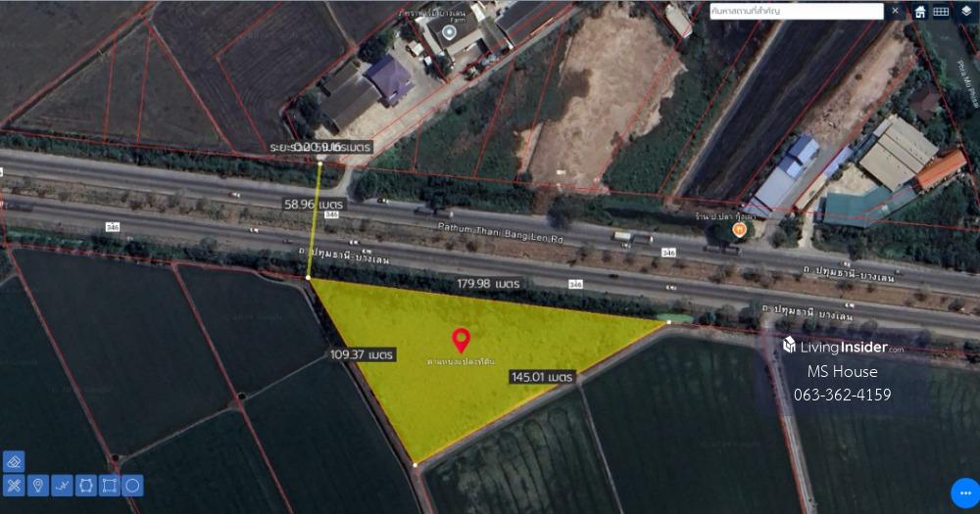Select the 58.96 meter distance label
980x514 pixels.
tap(314, 205)
